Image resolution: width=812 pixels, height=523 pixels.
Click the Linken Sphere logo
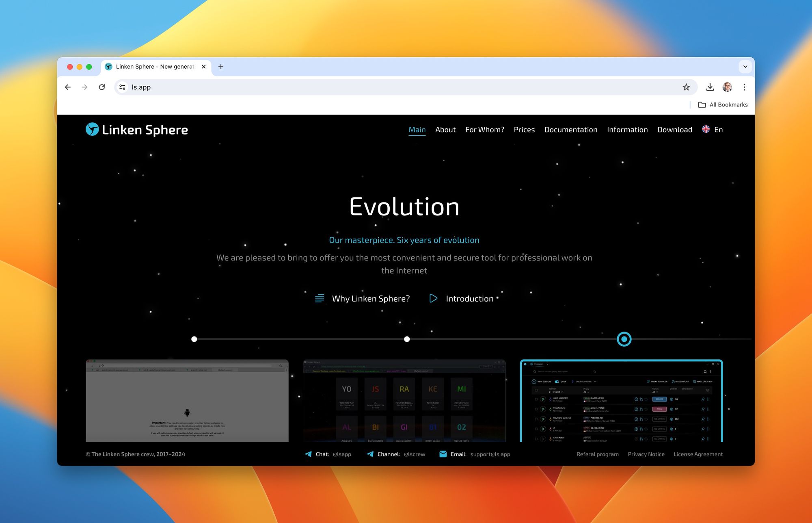(136, 130)
